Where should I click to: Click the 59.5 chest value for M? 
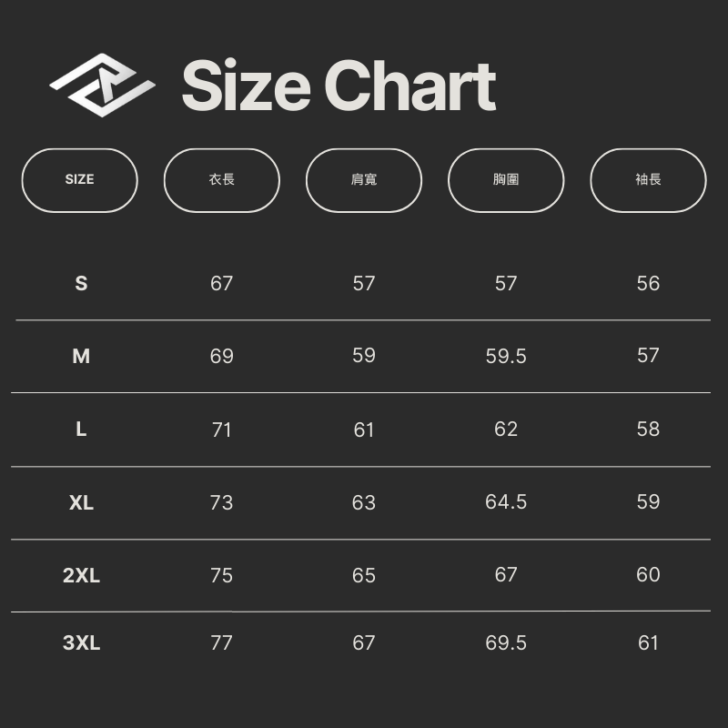506,356
